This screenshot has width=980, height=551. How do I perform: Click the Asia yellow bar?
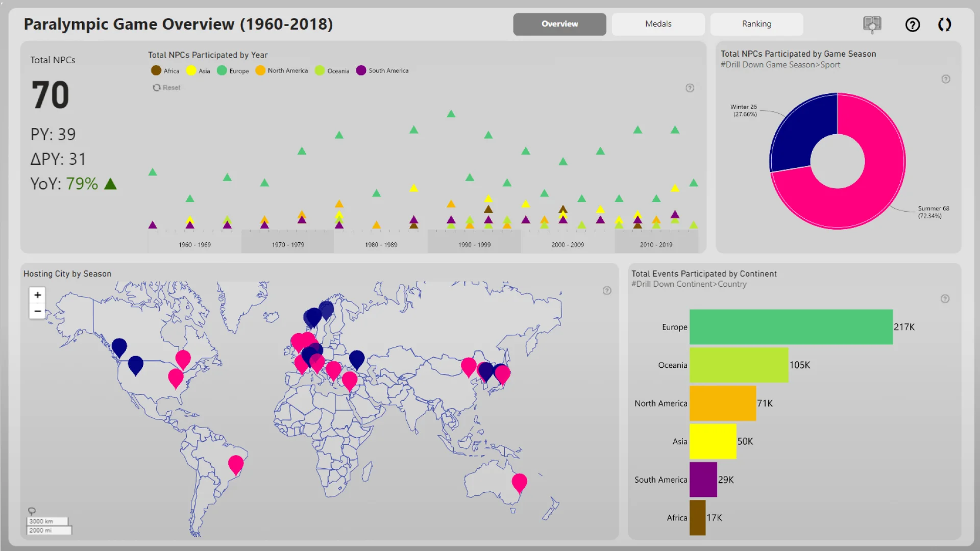pos(713,441)
